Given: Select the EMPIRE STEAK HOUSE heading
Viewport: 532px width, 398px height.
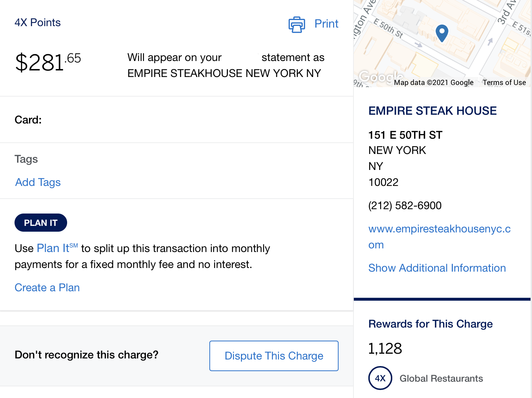Looking at the screenshot, I should [x=433, y=111].
